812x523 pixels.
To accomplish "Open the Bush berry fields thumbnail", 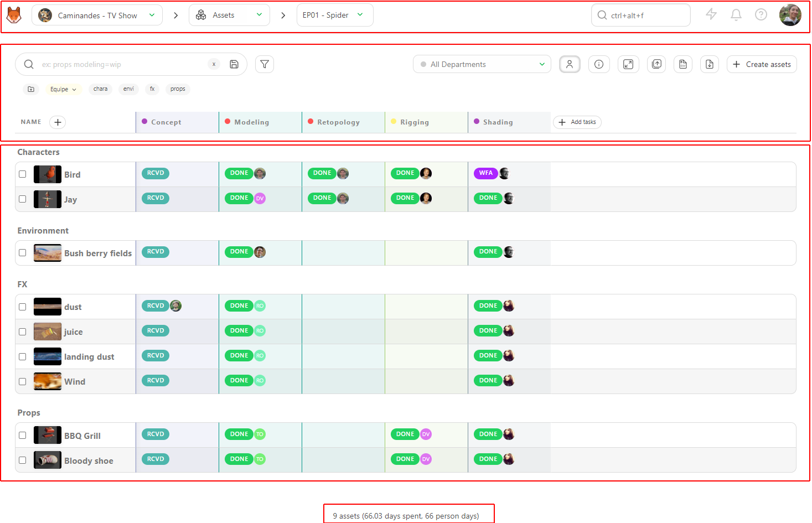I will coord(48,253).
